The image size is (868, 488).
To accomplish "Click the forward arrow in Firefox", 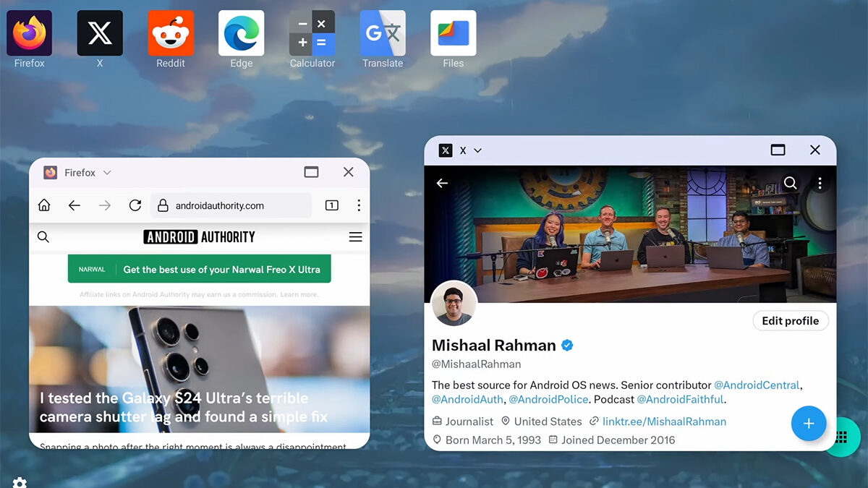I will pos(105,205).
